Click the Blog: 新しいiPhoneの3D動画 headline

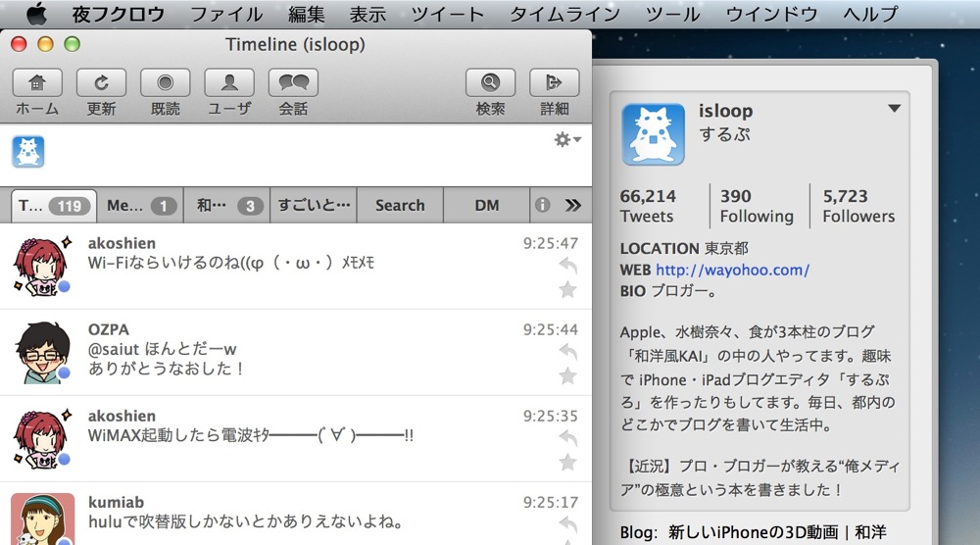click(x=753, y=532)
